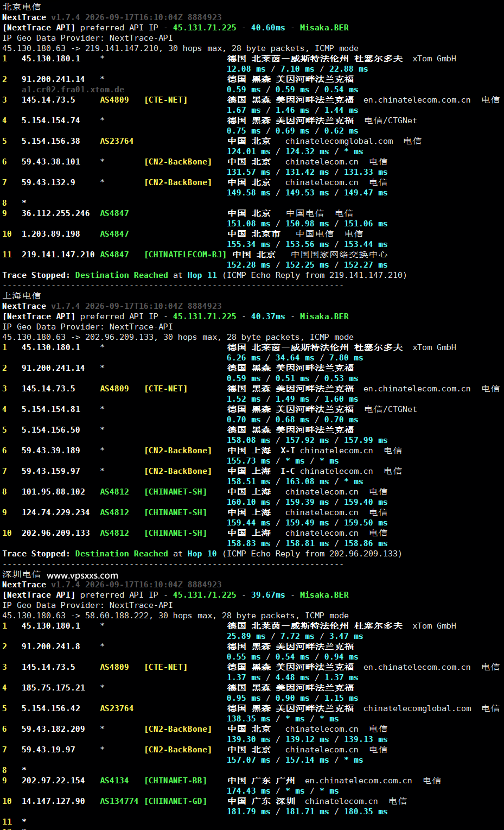The image size is (504, 830).
Task: Select IP address 124.74.229.234
Action: (x=56, y=512)
